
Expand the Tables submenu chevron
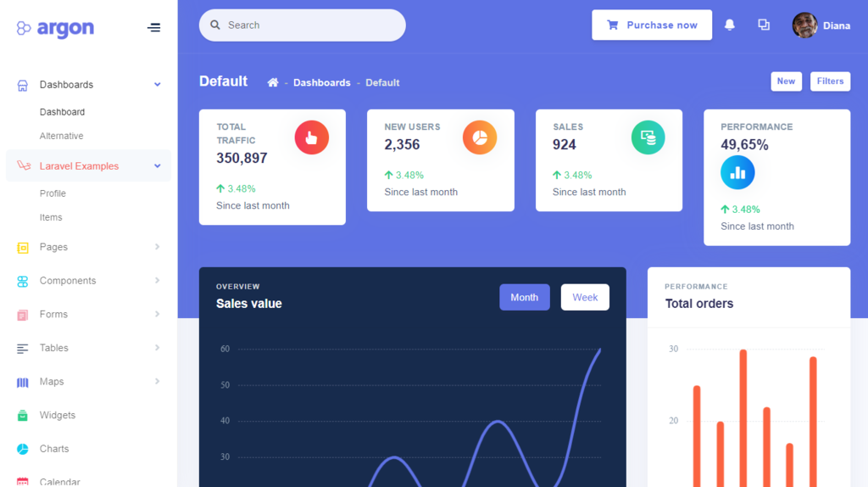[157, 348]
